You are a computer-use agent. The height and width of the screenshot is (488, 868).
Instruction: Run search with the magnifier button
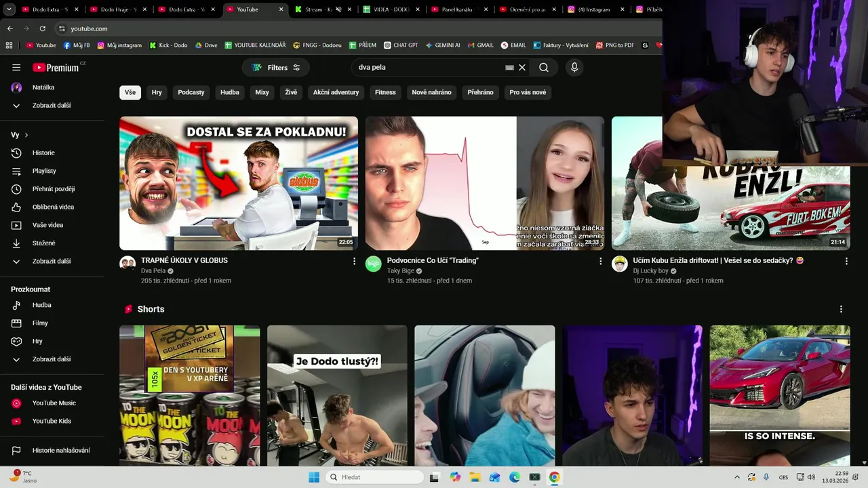coord(544,67)
